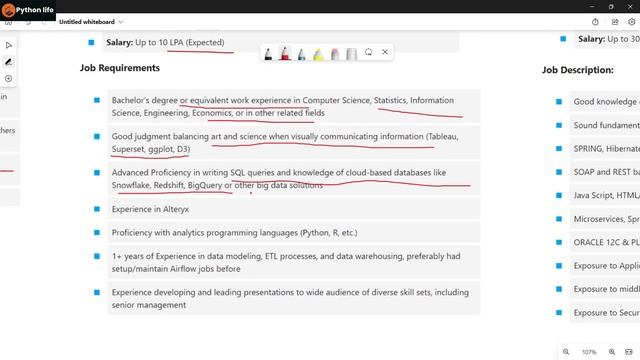
Task: Click the 107% zoom level
Action: point(589,352)
